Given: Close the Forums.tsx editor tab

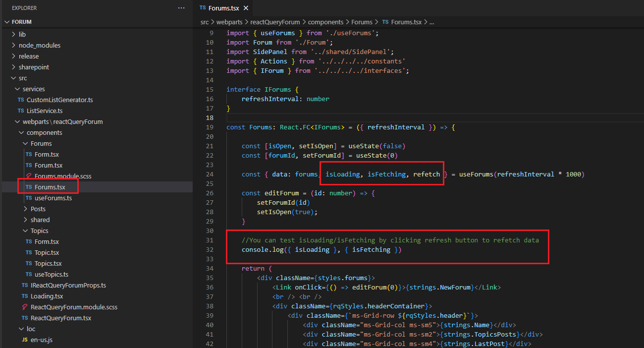Looking at the screenshot, I should 245,8.
